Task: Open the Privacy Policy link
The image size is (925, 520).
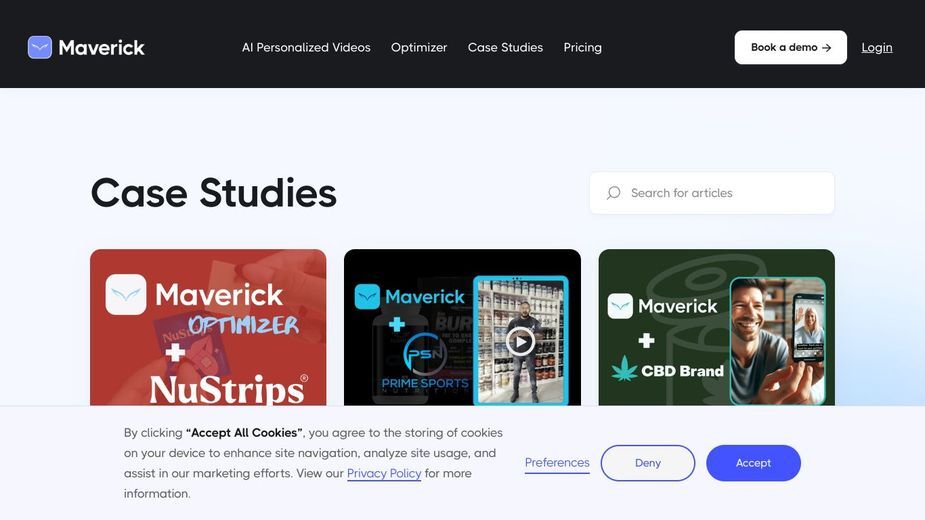Action: pos(384,473)
